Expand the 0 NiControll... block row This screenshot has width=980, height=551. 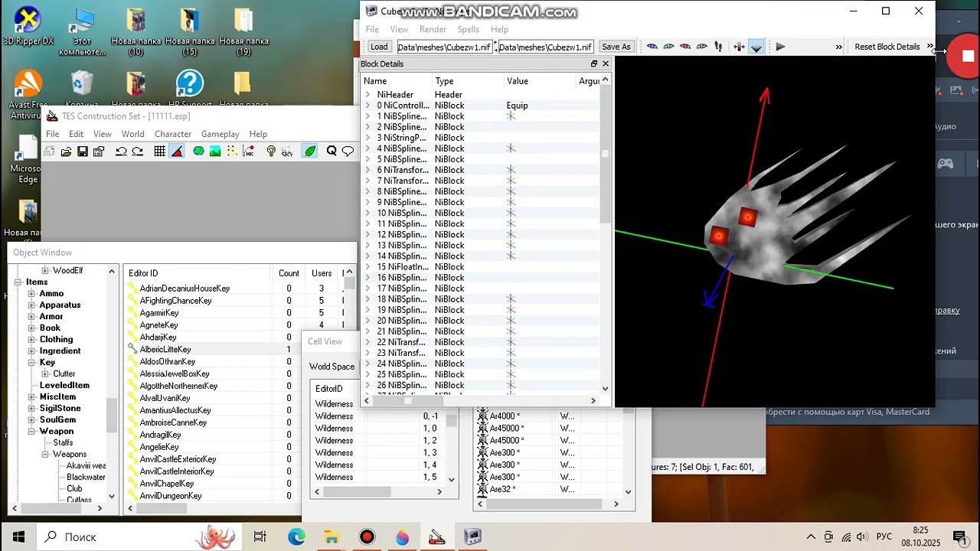coord(367,106)
